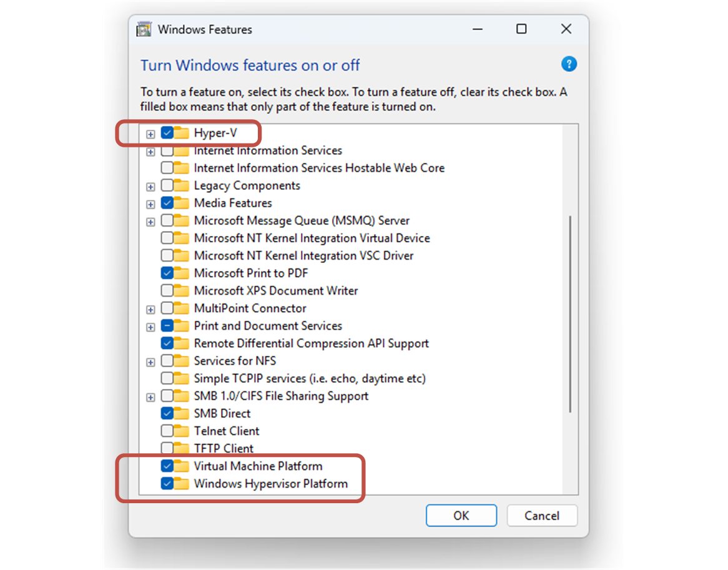Select "Simple TCPIP services" row text

coord(310,378)
